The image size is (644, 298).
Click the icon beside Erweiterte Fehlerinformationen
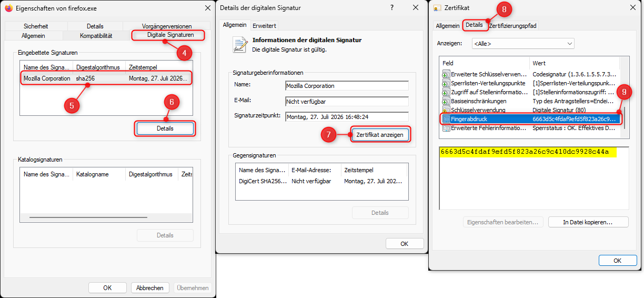point(446,128)
